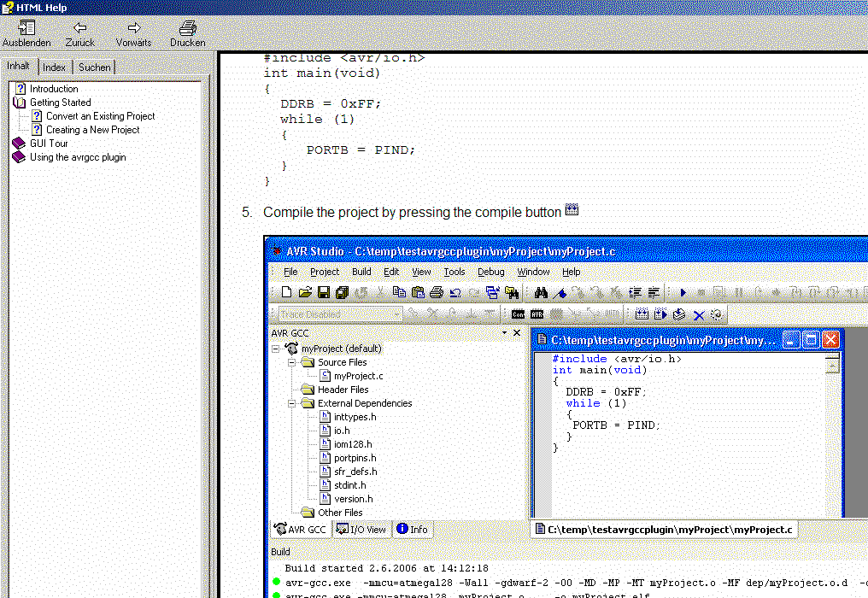Switch to the Index tab

[x=55, y=67]
